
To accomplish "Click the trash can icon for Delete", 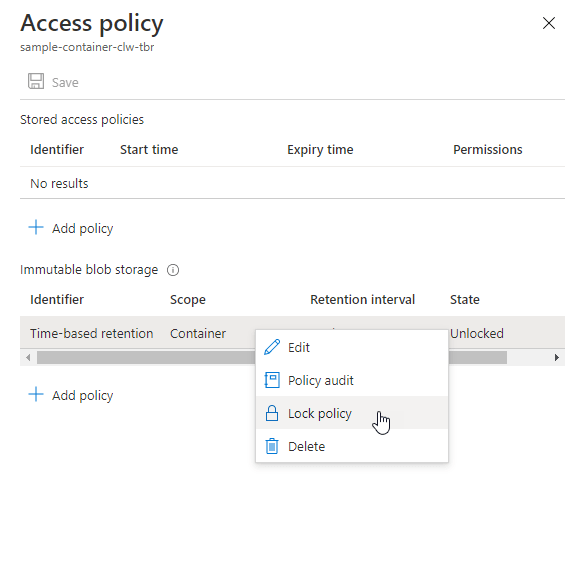I will pos(272,446).
